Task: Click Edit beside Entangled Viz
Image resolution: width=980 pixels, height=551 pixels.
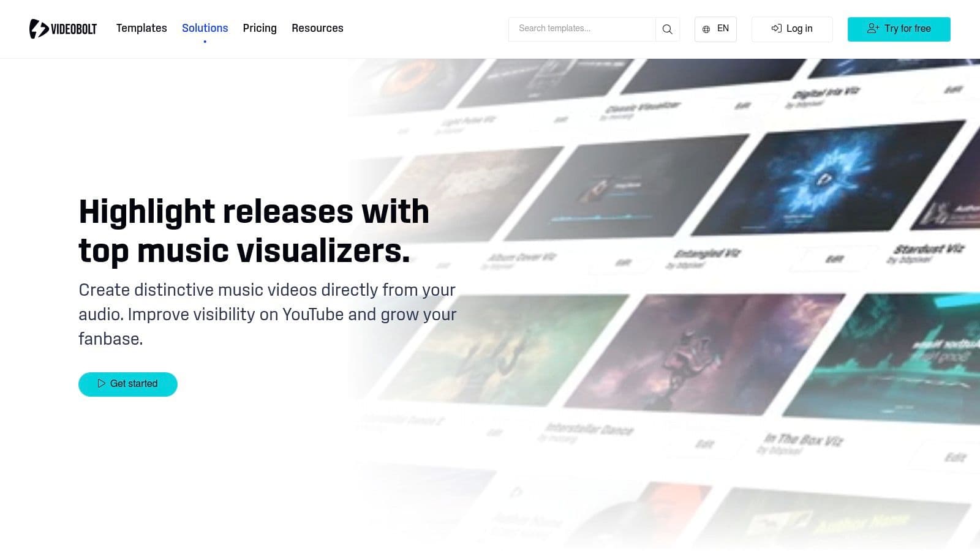Action: 834,259
